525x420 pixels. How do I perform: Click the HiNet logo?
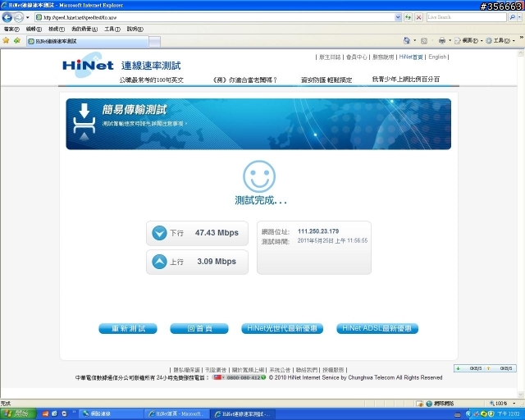(88, 65)
